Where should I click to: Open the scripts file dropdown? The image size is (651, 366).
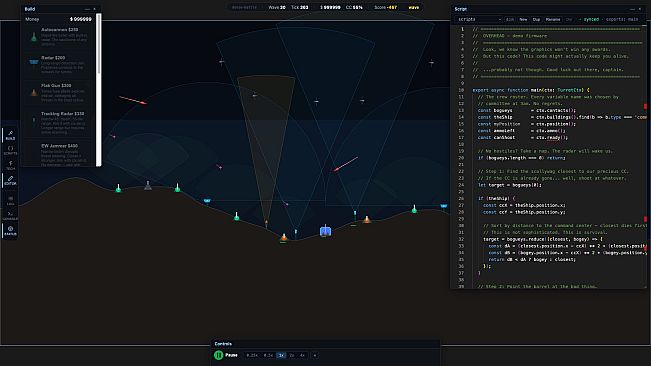pos(479,20)
